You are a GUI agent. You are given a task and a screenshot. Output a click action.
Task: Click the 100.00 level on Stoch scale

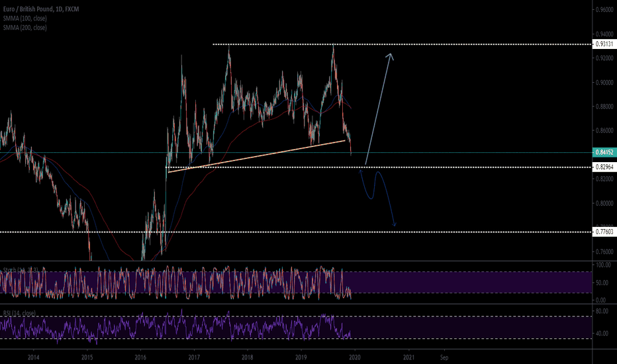tap(603, 265)
